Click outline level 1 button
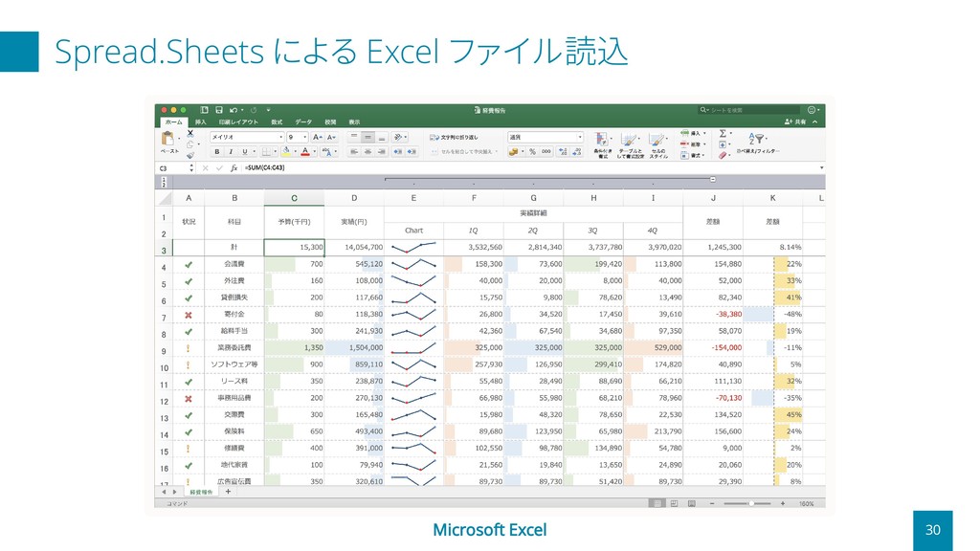 (x=164, y=179)
